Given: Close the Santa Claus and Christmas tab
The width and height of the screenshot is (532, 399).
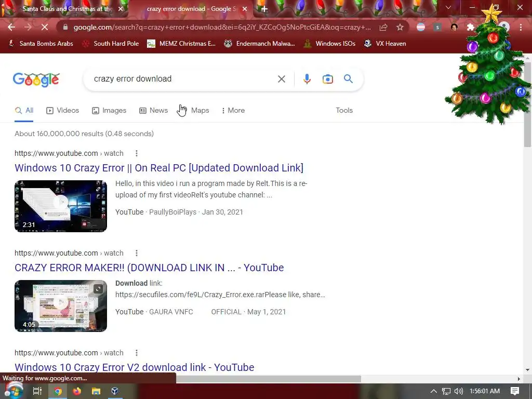Looking at the screenshot, I should [121, 9].
